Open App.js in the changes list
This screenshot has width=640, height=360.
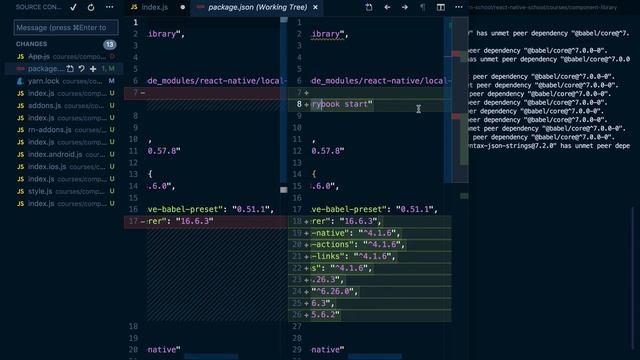click(x=65, y=56)
